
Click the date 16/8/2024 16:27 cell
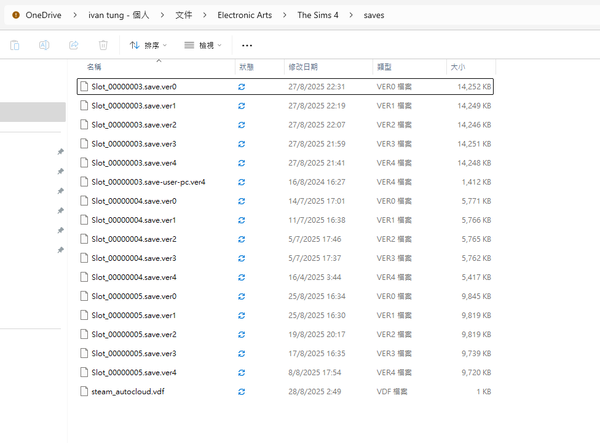[x=317, y=182]
